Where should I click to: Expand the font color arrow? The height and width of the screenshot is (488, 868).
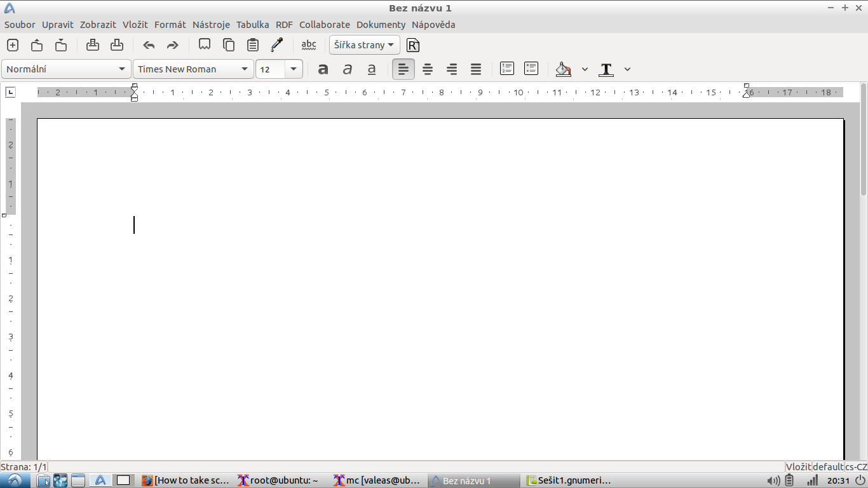[627, 69]
